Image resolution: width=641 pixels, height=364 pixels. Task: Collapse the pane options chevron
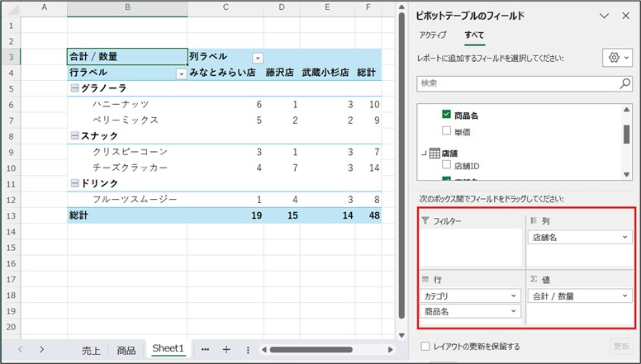click(604, 16)
